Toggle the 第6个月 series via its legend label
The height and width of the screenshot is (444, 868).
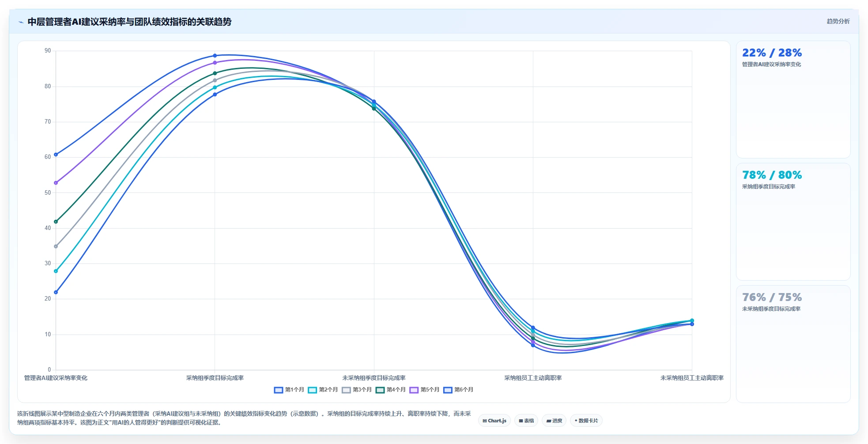pyautogui.click(x=464, y=390)
